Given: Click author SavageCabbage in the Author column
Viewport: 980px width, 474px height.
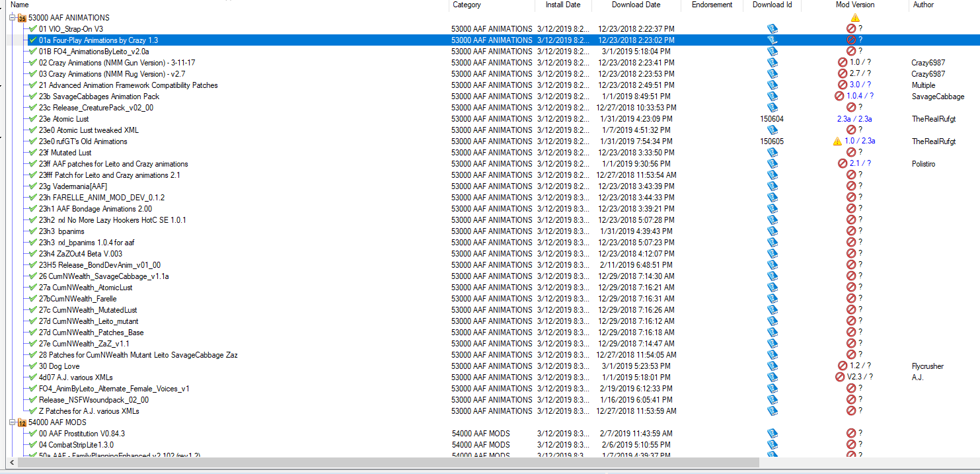Looking at the screenshot, I should coord(938,97).
